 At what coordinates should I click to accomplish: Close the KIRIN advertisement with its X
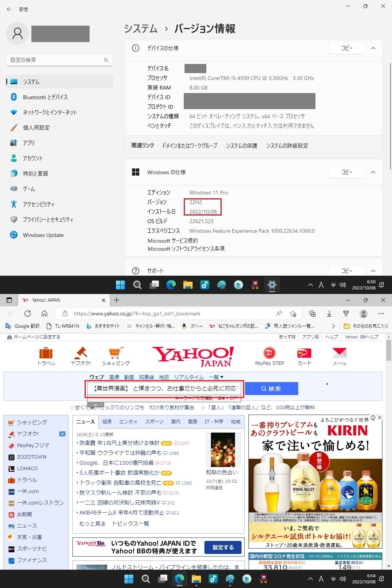pyautogui.click(x=379, y=418)
